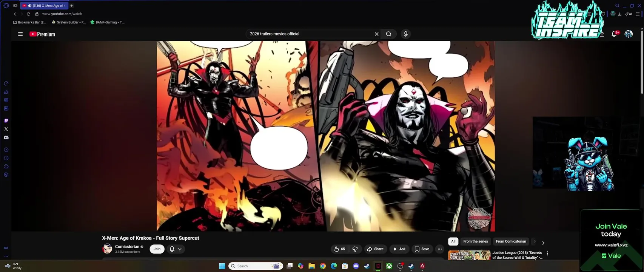
Task: Go back in browser history
Action: (15, 14)
